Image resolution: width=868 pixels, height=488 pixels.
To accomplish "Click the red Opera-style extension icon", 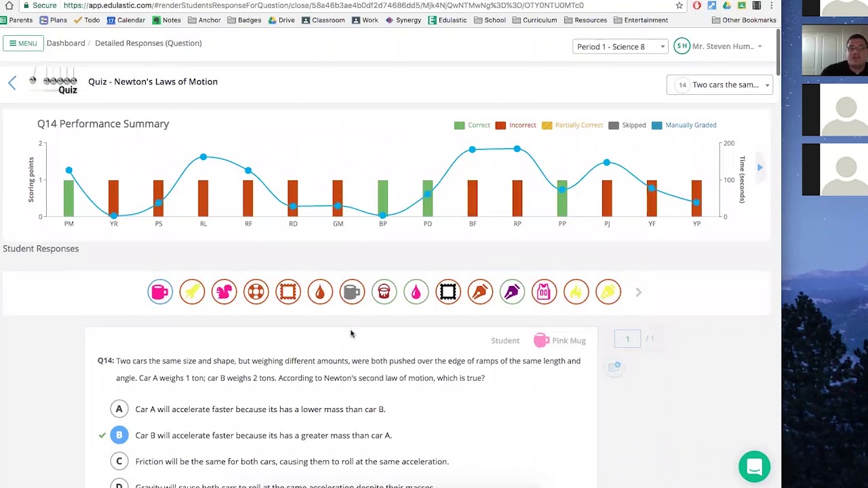I will pos(696,5).
